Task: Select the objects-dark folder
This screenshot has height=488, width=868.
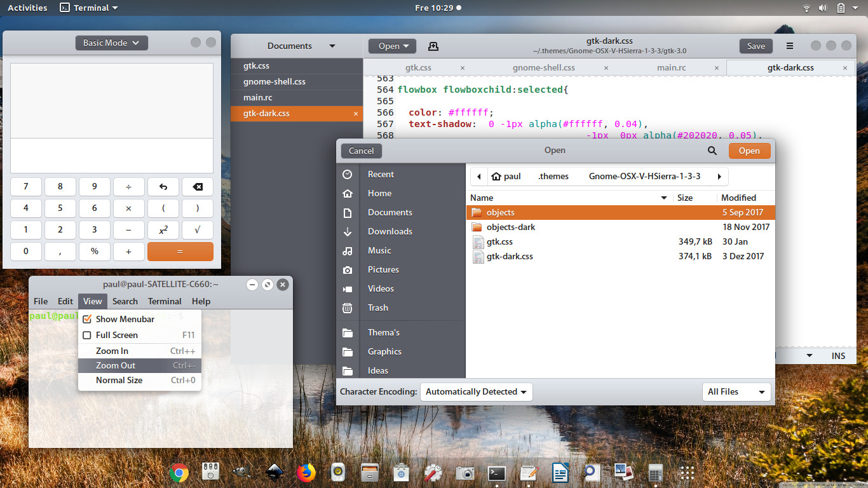Action: [620, 227]
